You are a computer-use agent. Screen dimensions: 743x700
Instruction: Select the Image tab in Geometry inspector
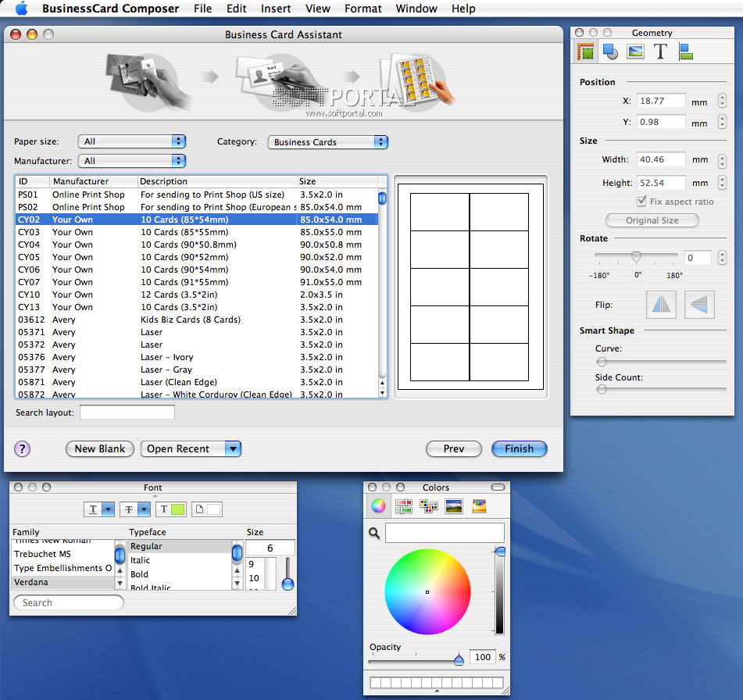pos(635,52)
